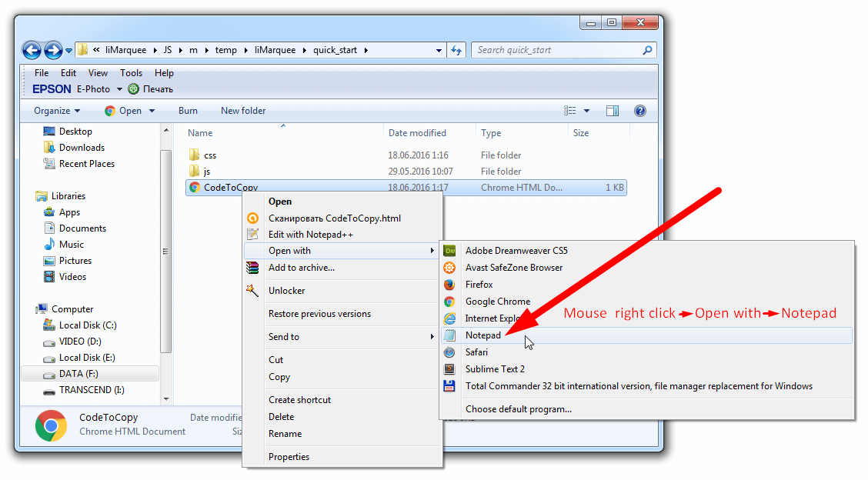This screenshot has width=868, height=480.
Task: Open the view options dropdown arrow
Action: pyautogui.click(x=586, y=111)
